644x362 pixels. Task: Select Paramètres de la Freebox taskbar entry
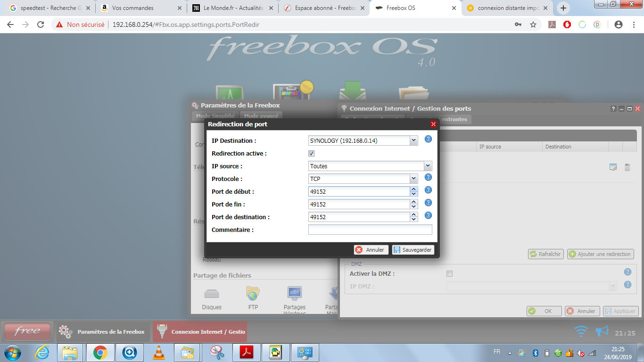(x=103, y=332)
